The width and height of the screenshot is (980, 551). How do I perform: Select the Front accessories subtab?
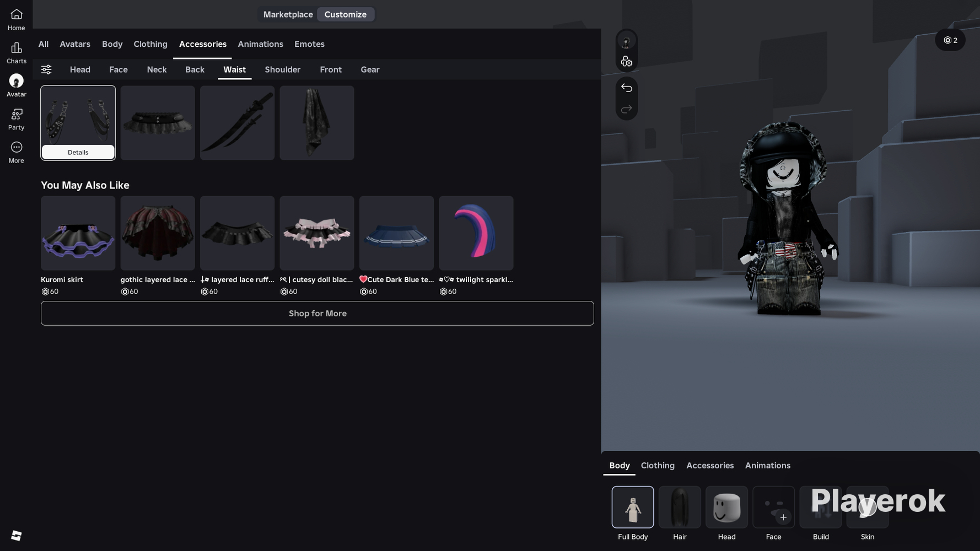point(331,69)
